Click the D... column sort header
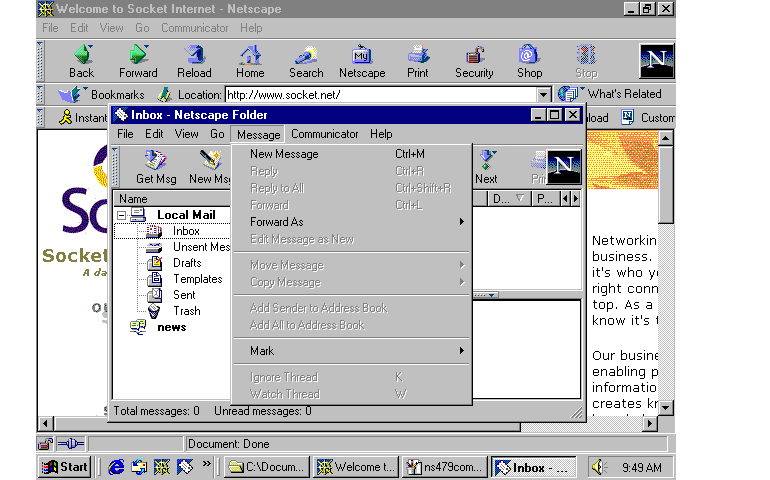 pyautogui.click(x=508, y=198)
